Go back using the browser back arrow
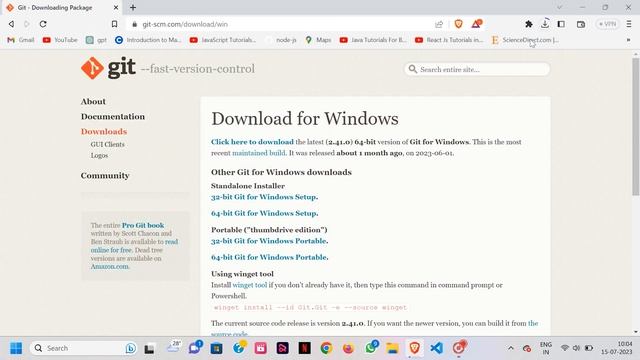 tap(11, 24)
